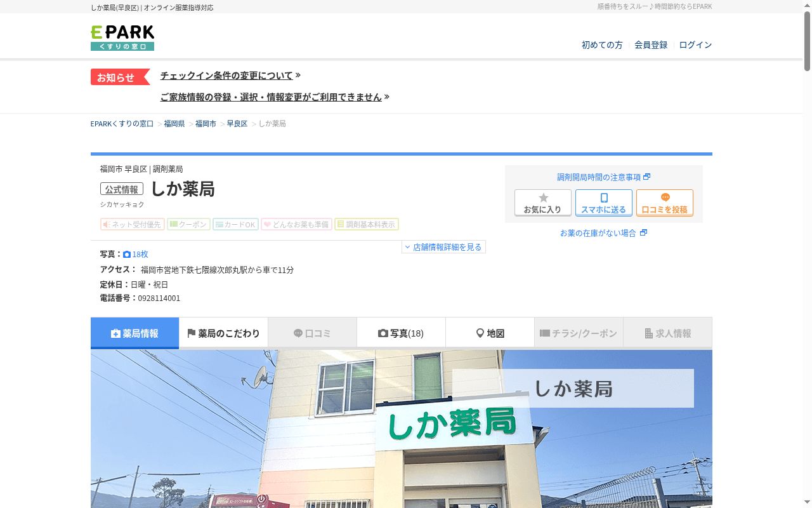Click the star icon on お気に入り
The image size is (812, 508).
tap(543, 197)
